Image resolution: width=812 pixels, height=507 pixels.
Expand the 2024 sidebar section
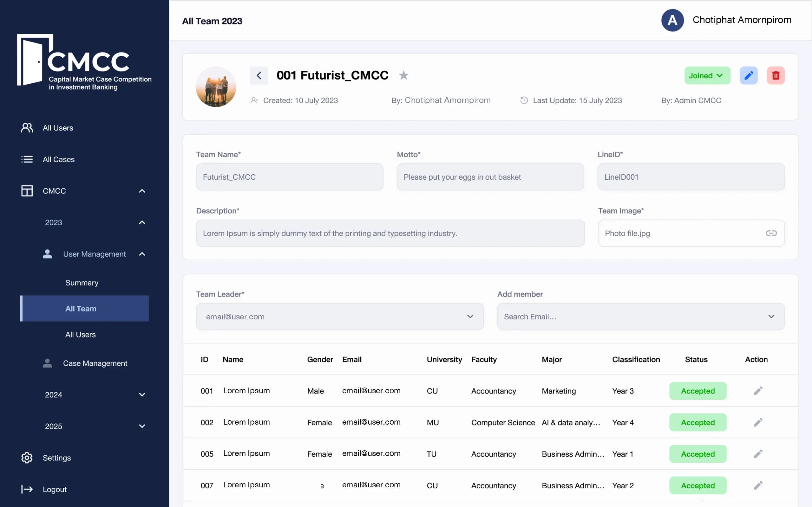pos(142,395)
